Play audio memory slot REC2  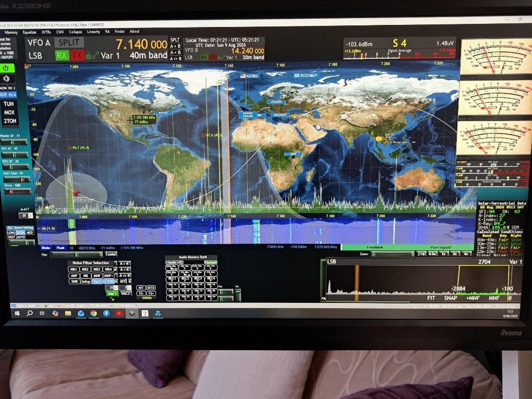[185, 280]
